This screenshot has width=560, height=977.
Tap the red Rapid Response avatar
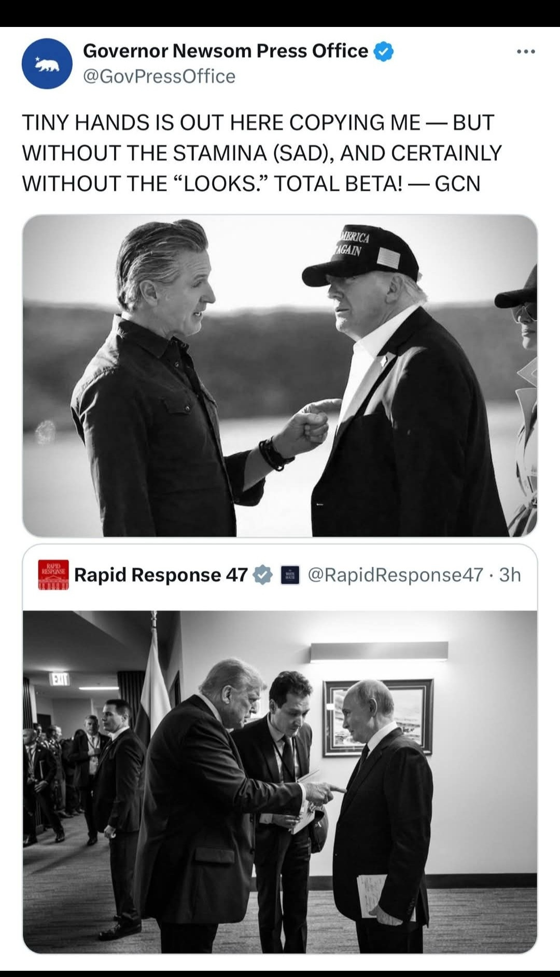tap(53, 575)
